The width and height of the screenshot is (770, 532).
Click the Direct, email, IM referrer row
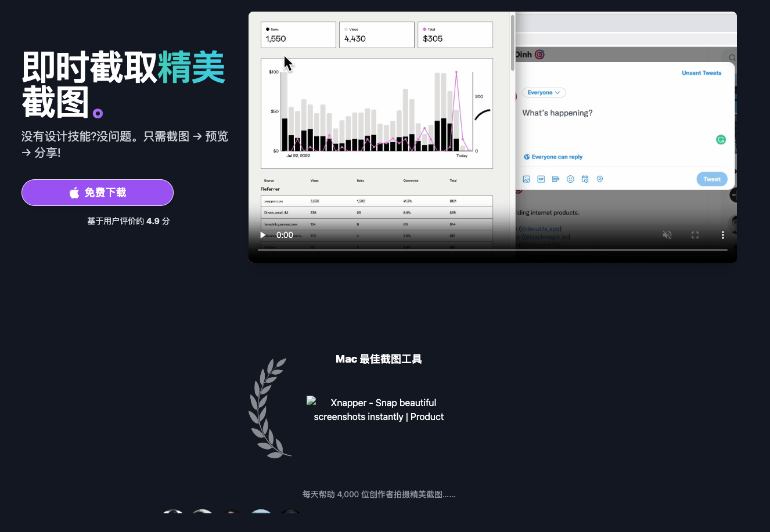click(x=377, y=212)
